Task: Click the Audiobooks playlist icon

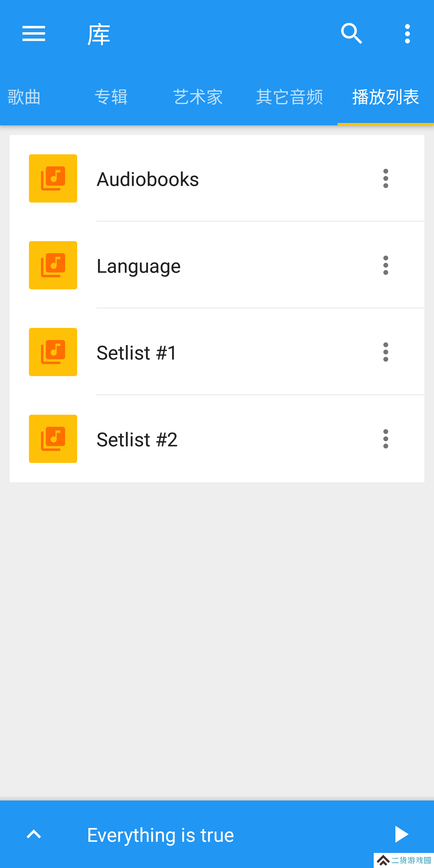Action: [53, 178]
